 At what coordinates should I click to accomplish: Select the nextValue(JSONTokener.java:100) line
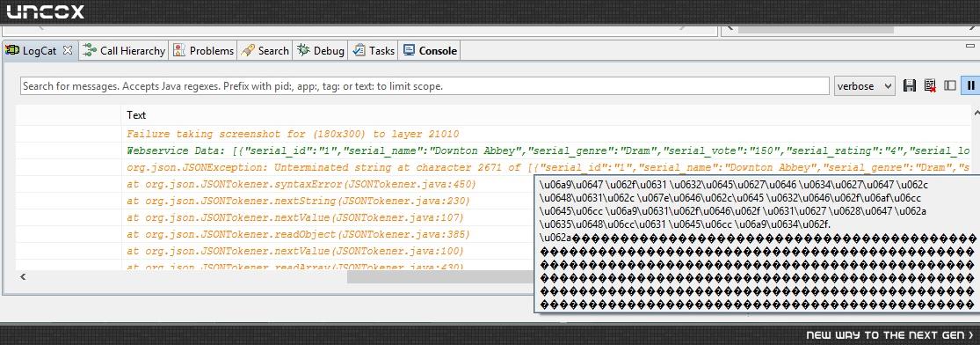295,251
